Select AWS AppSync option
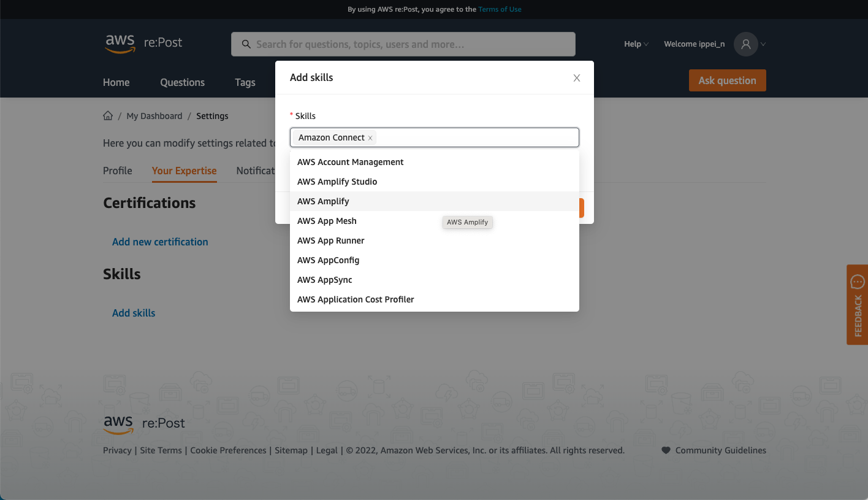This screenshot has height=500, width=868. 435,280
